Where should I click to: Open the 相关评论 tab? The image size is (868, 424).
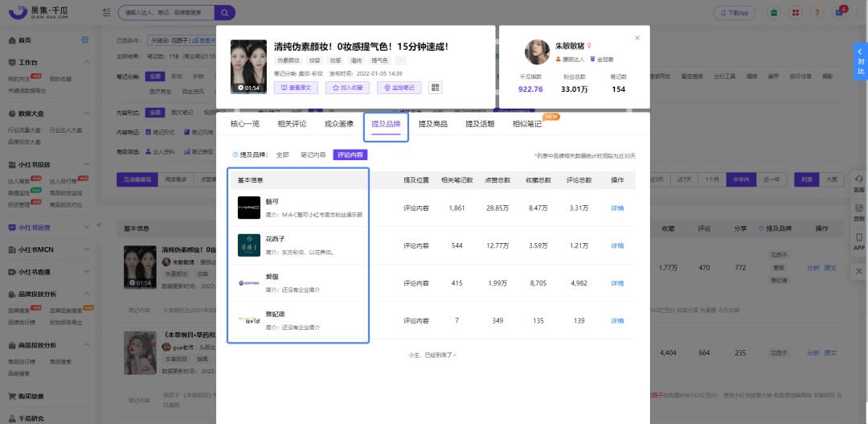click(x=292, y=124)
